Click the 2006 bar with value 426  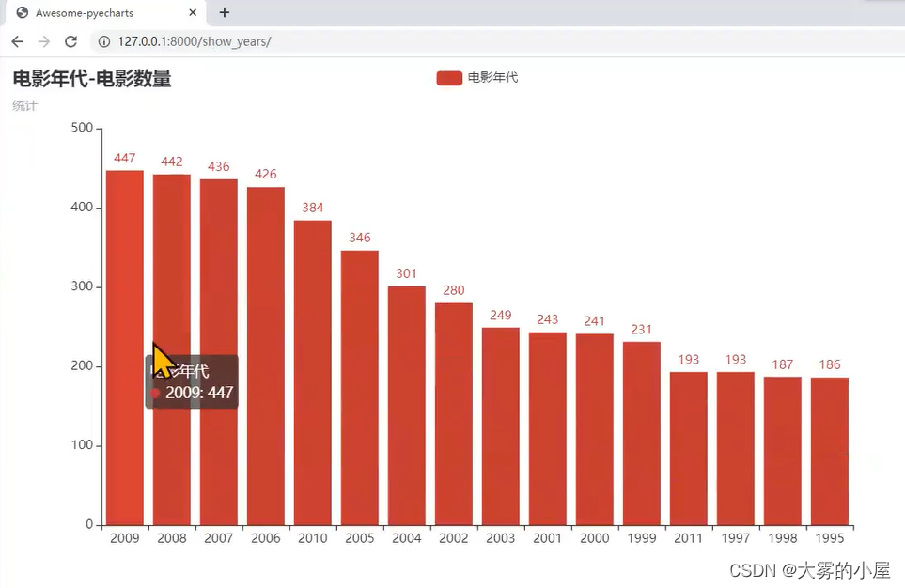point(266,355)
